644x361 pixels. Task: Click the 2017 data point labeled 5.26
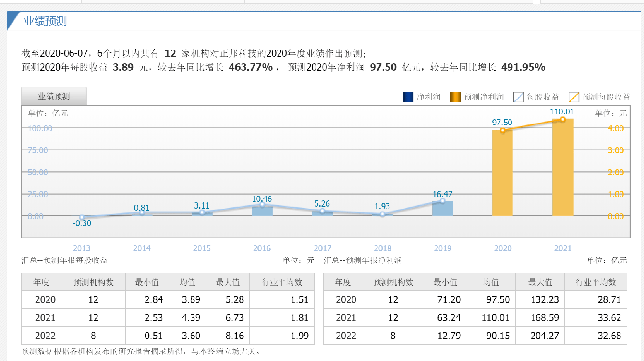322,211
